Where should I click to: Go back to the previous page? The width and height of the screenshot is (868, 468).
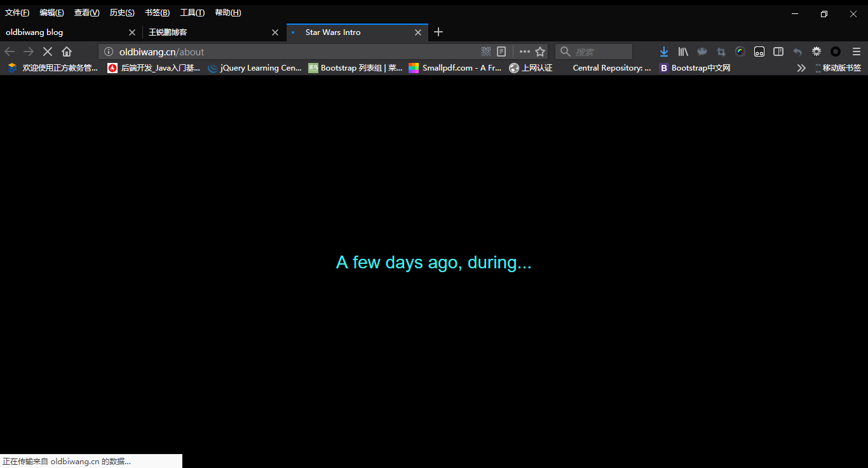click(x=10, y=52)
